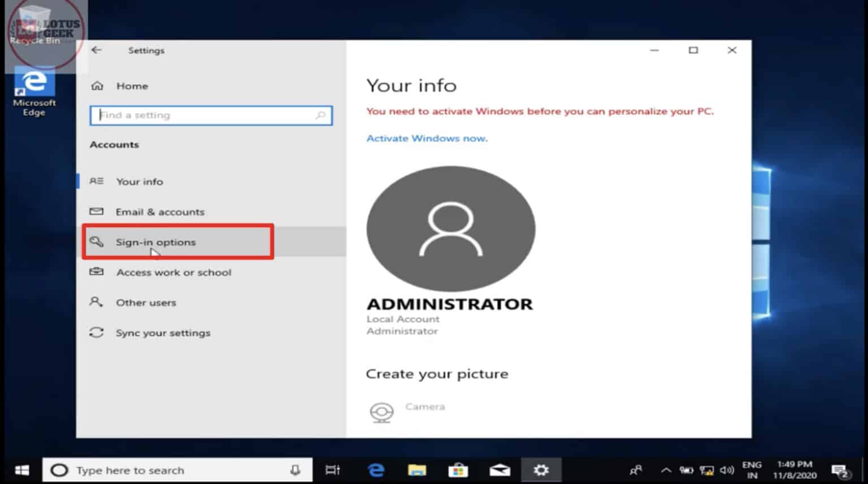Screen dimensions: 868x484
Task: Select Your info in the sidebar
Action: (x=140, y=181)
